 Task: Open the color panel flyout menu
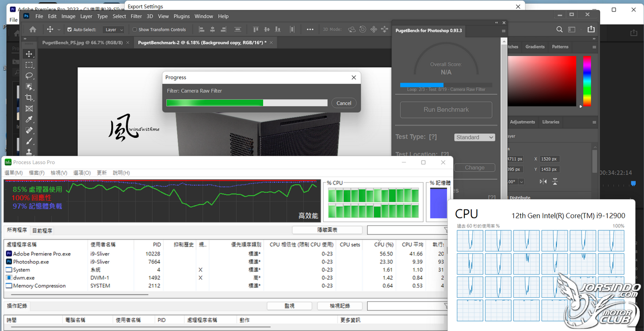tap(595, 47)
